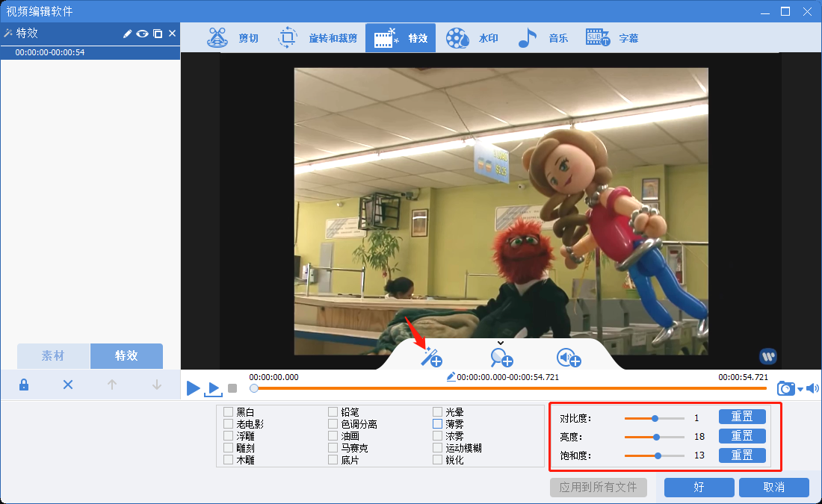822x504 pixels.
Task: Play the video preview
Action: pos(194,388)
